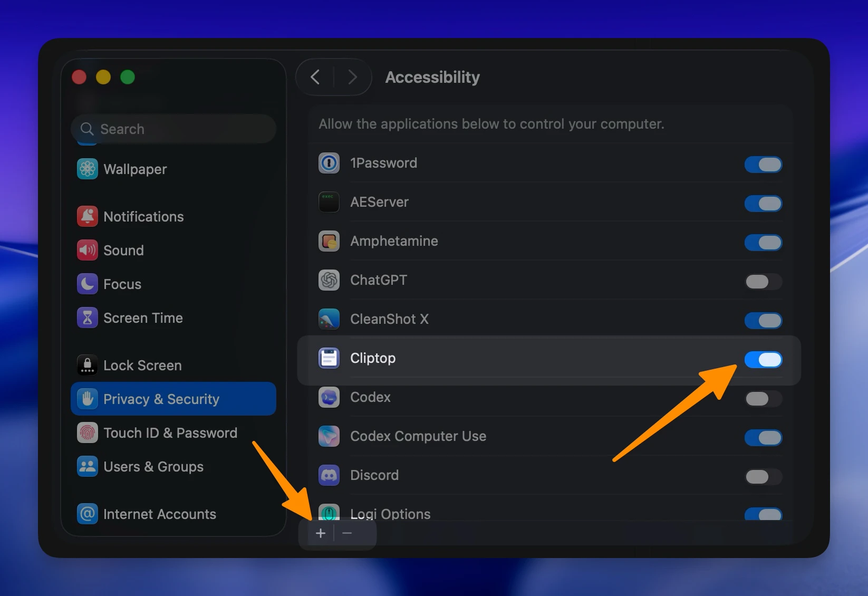Select the Codex Computer Use label
Image resolution: width=868 pixels, height=596 pixels.
pyautogui.click(x=418, y=436)
